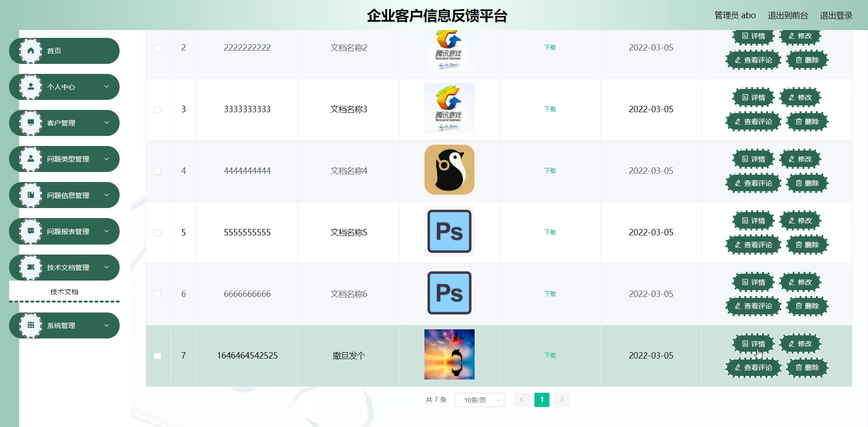Tick the checkbox for row 3
The image size is (868, 427).
tap(157, 109)
